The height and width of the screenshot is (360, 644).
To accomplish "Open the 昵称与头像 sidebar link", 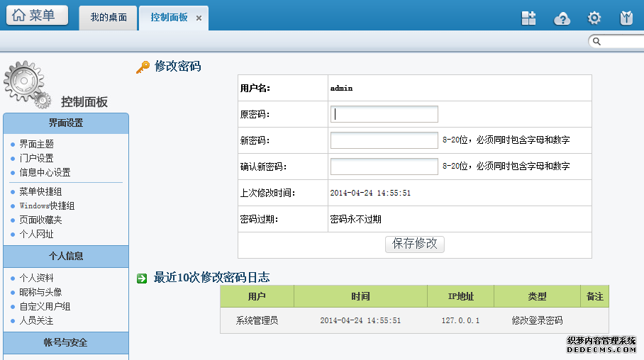I will pos(40,292).
